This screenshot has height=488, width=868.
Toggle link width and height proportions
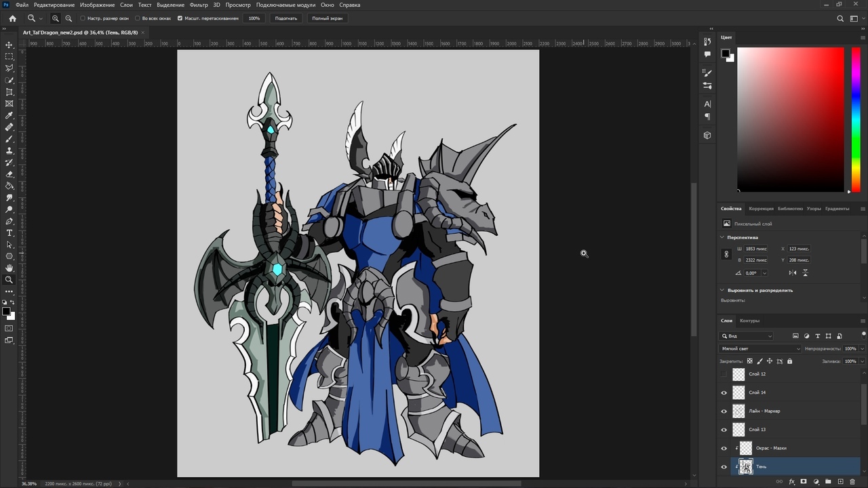727,254
